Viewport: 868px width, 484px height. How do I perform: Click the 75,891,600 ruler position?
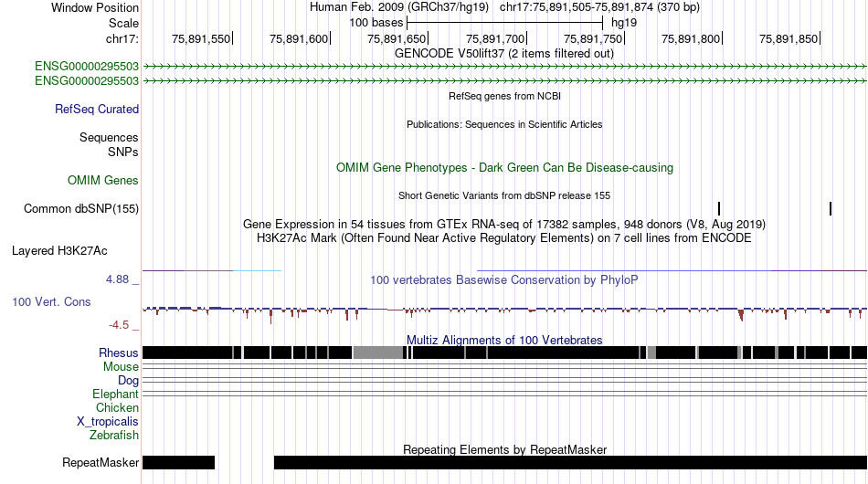(x=299, y=38)
